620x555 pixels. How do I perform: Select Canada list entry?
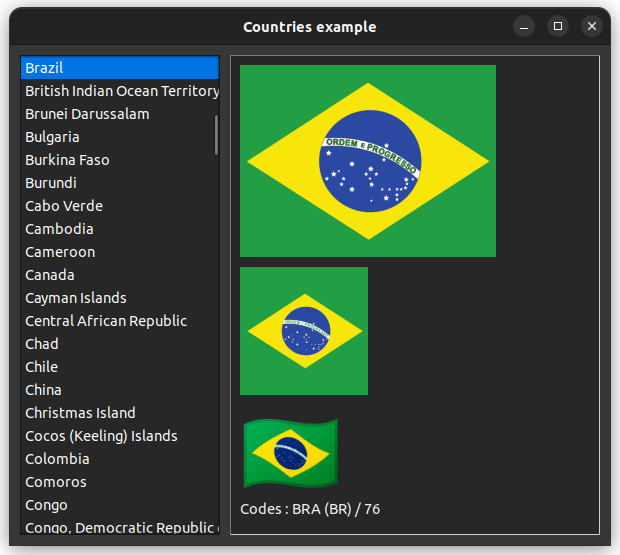tap(120, 275)
